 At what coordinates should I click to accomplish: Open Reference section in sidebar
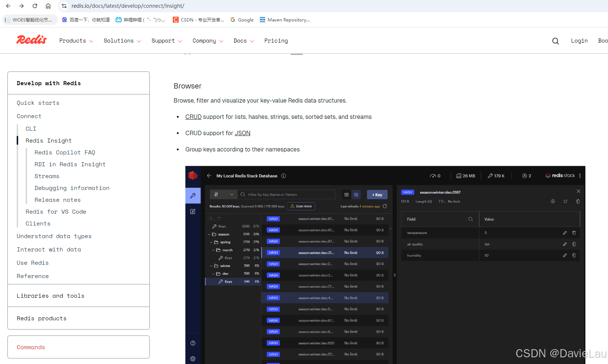(x=33, y=276)
